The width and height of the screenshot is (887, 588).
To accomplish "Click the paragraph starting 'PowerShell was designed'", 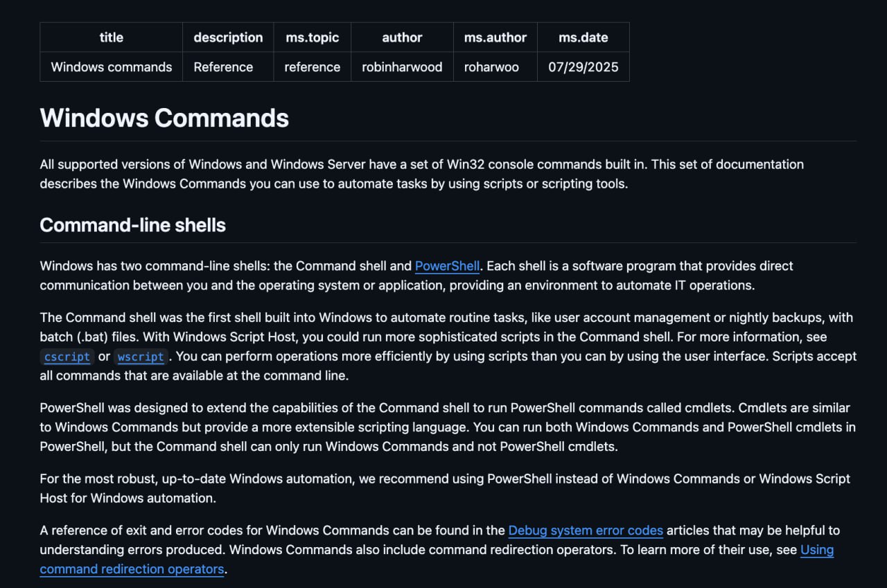I will pyautogui.click(x=443, y=427).
